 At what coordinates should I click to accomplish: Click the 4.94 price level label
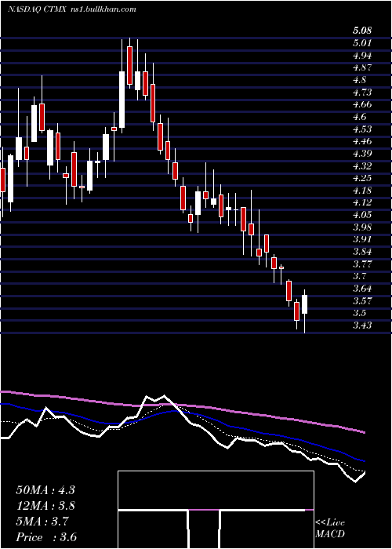[x=362, y=56]
